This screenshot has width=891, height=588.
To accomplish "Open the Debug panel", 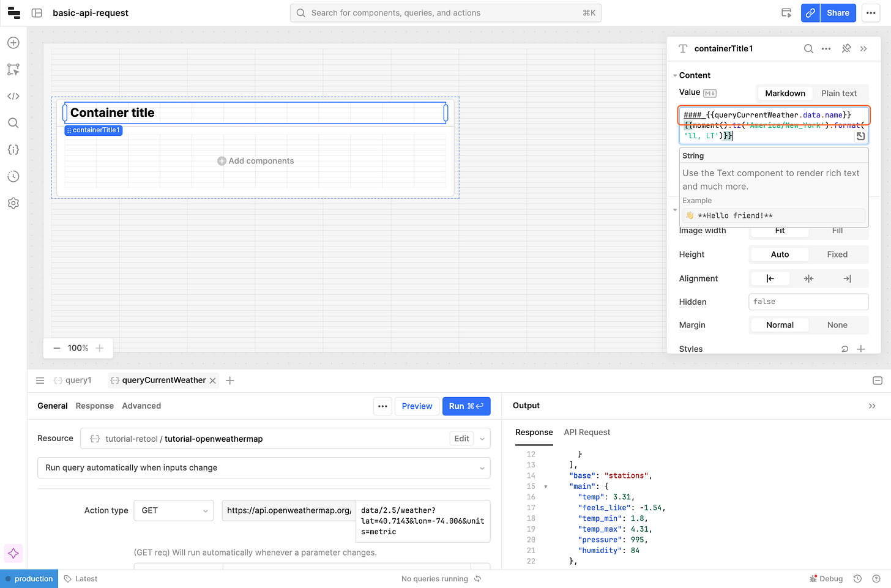I will [826, 579].
